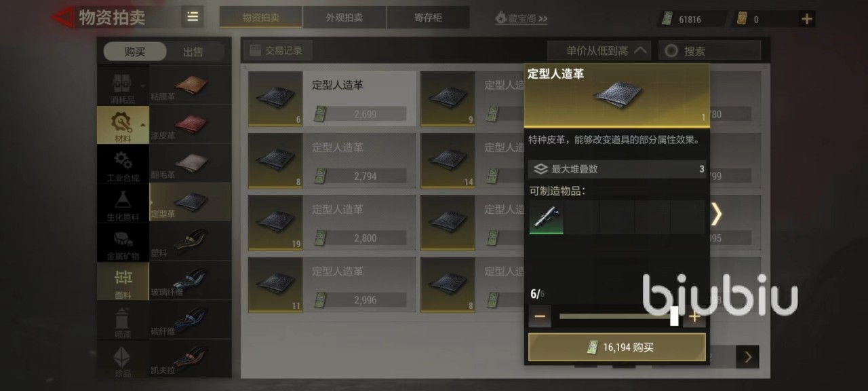Open the 寄存柜 tab
Viewport: 868px width, 391px height.
(x=428, y=18)
